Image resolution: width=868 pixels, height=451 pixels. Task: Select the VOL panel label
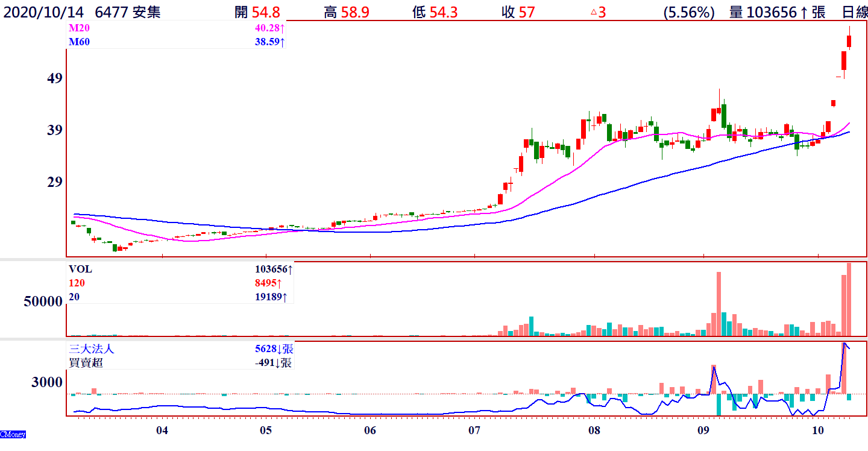[x=81, y=270]
